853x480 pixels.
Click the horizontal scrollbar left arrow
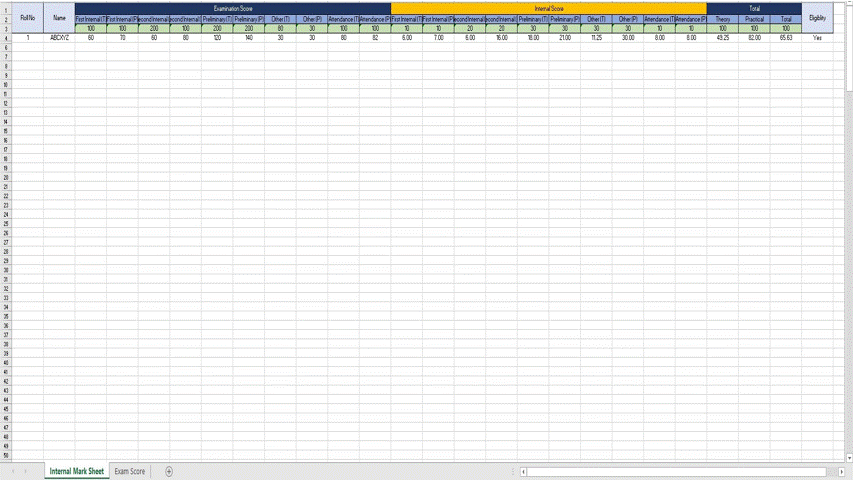[524, 471]
